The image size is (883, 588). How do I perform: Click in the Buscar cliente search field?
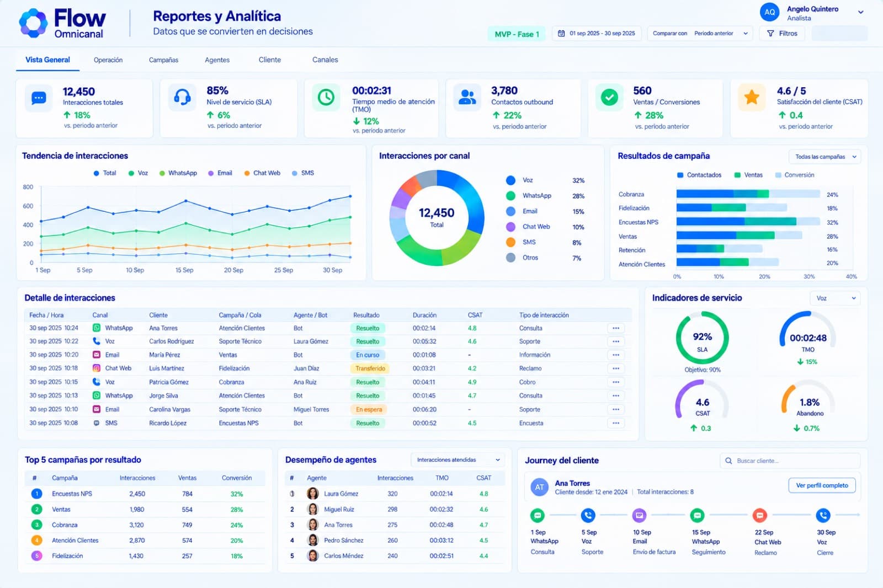pyautogui.click(x=790, y=461)
